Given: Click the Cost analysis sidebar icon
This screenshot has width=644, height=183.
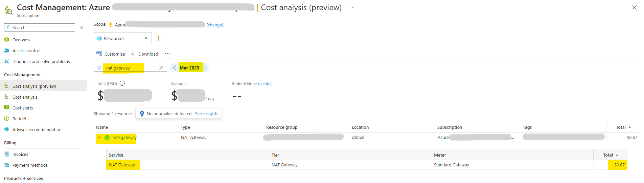Looking at the screenshot, I should pyautogui.click(x=6, y=97).
